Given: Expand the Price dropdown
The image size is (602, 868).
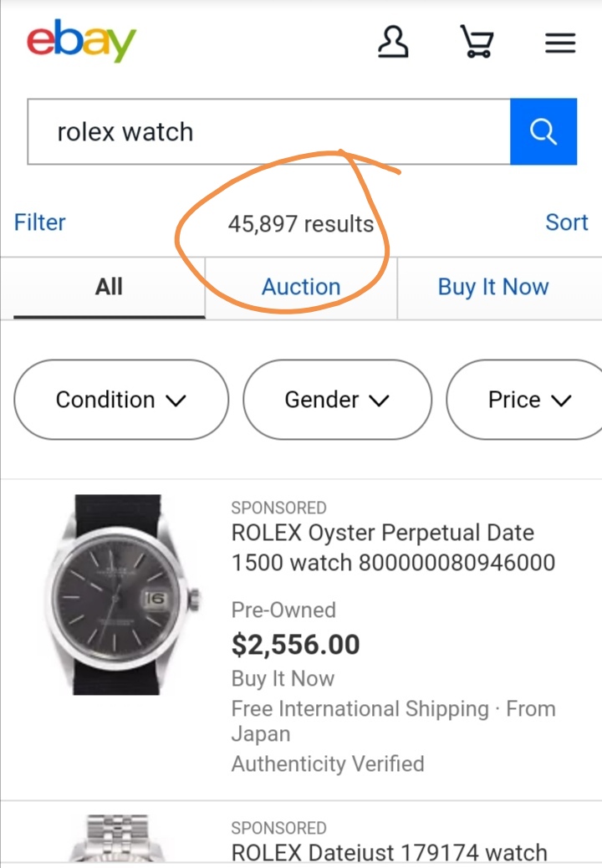Looking at the screenshot, I should 526,400.
